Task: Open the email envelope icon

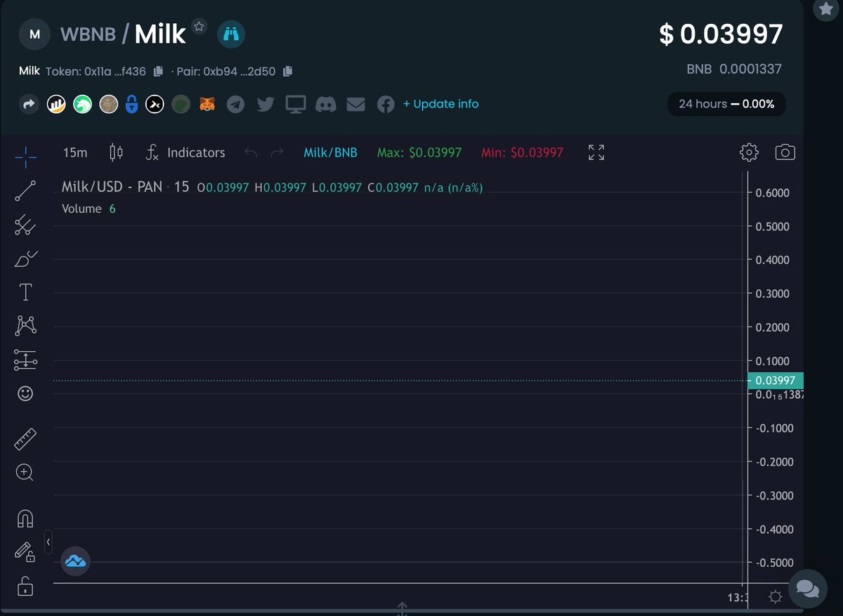Action: pyautogui.click(x=356, y=105)
